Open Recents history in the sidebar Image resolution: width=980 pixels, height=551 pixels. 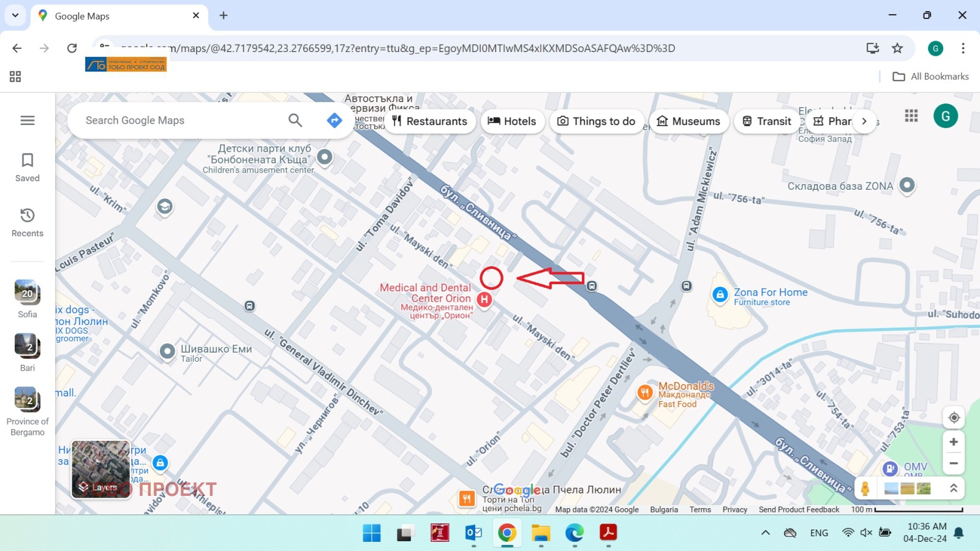pos(28,222)
